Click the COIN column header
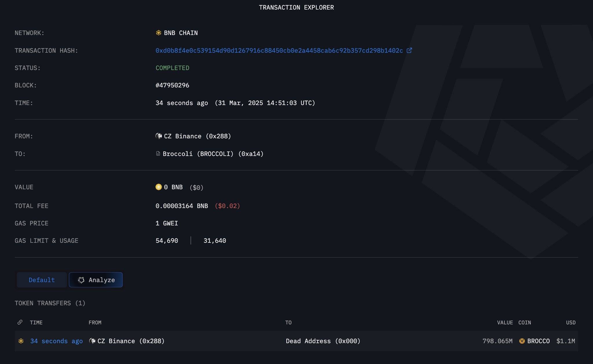This screenshot has height=364, width=593. pos(525,322)
